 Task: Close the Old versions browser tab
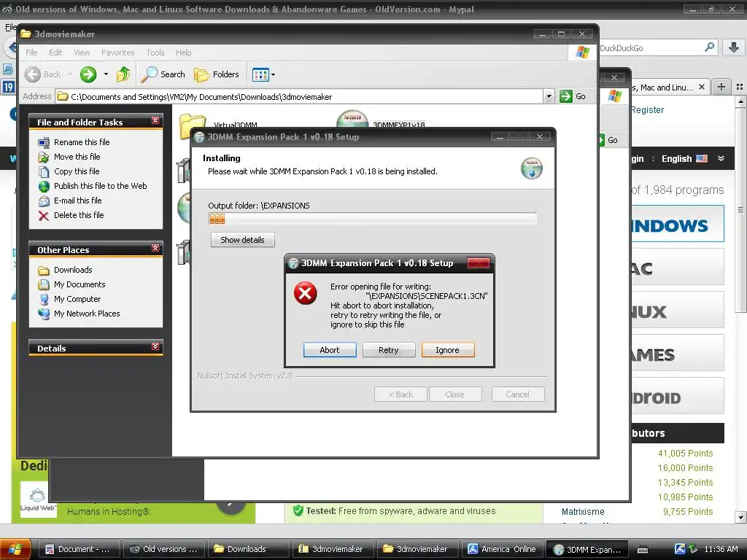point(701,87)
